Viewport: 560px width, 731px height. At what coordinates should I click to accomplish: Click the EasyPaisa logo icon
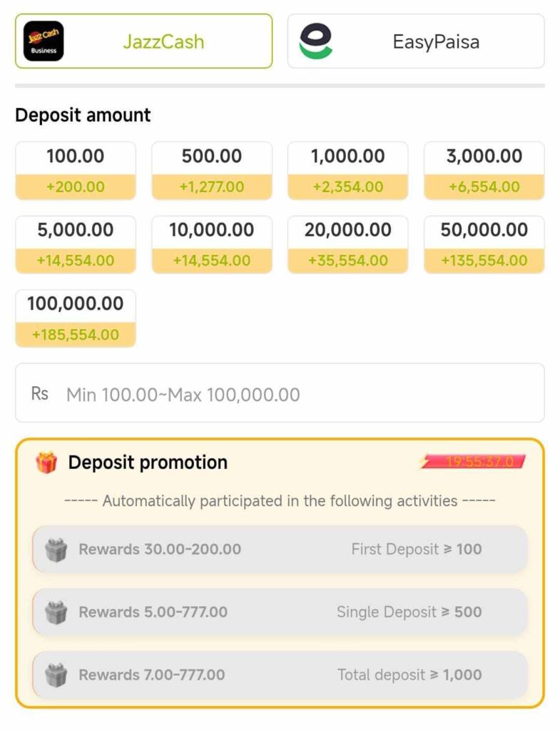316,41
